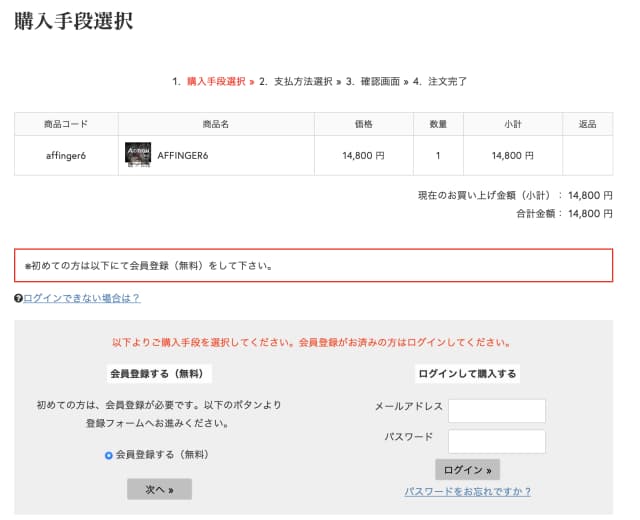This screenshot has height=520, width=640.
Task: Click the AFFINGER6 product name text
Action: coord(183,156)
